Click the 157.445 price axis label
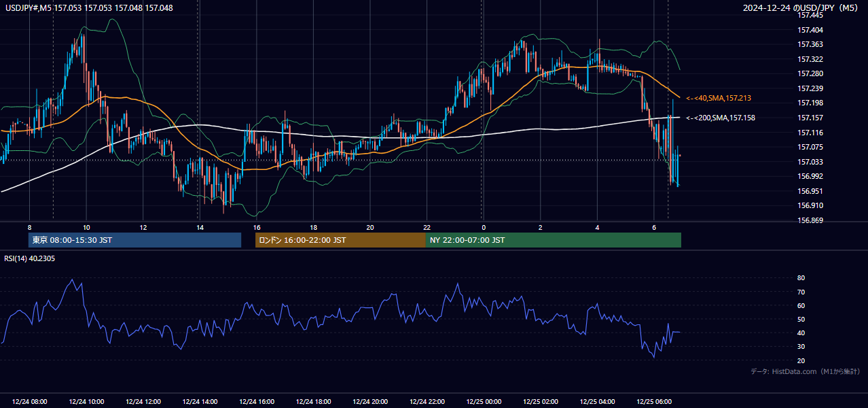Viewport: 868px width, 408px height. [811, 15]
